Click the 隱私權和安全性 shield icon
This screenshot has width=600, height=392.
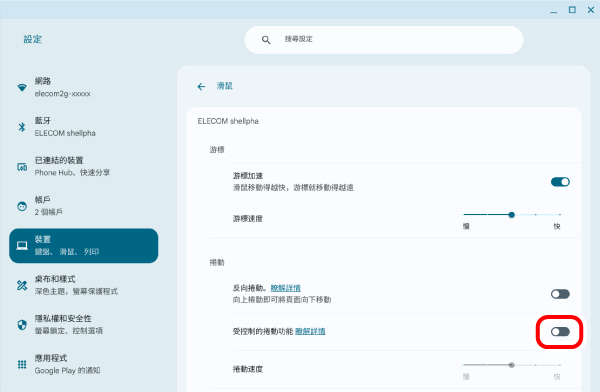[22, 325]
